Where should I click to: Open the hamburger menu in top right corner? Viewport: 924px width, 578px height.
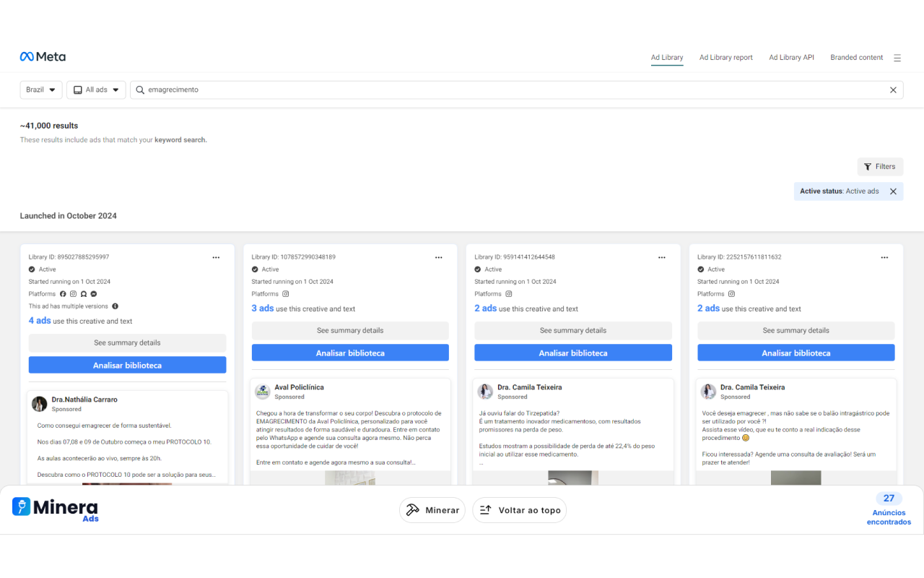click(897, 57)
